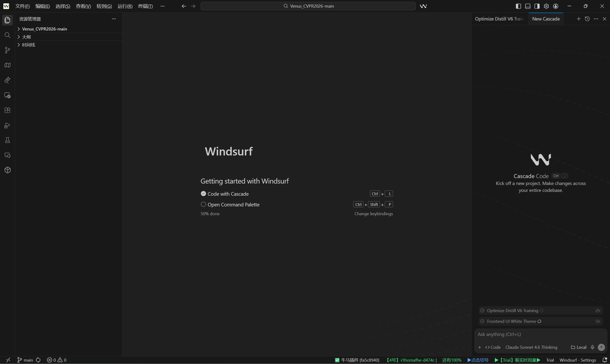Open errors and warnings count in status bar
The width and height of the screenshot is (610, 364).
(56, 360)
